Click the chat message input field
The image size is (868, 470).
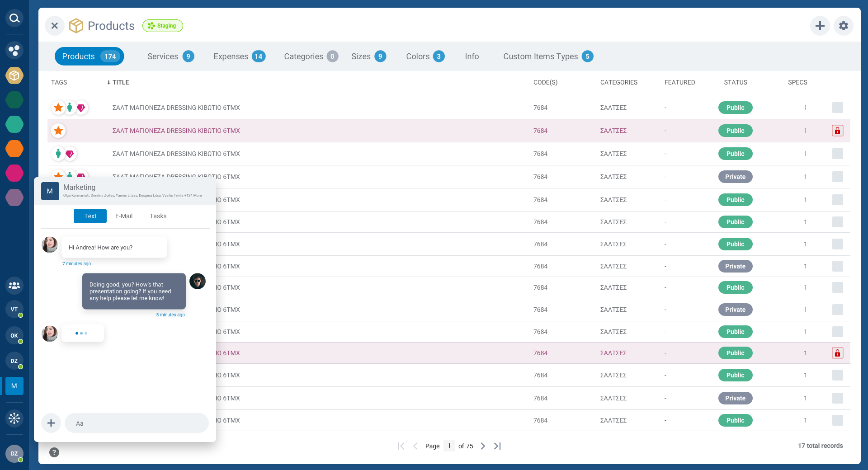tap(137, 423)
